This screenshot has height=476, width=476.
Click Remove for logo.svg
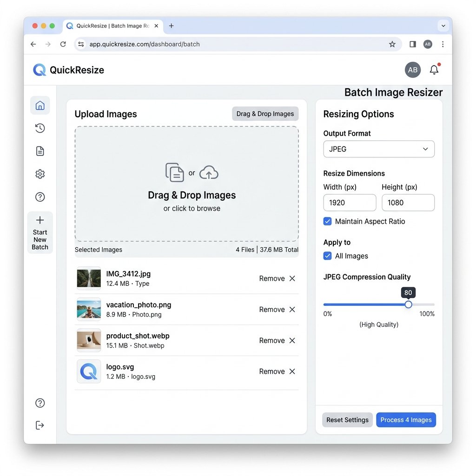coord(272,371)
